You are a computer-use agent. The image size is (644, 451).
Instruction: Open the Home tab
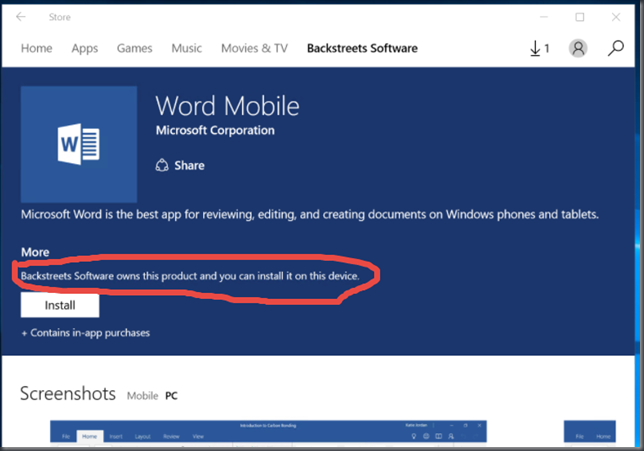[x=37, y=48]
